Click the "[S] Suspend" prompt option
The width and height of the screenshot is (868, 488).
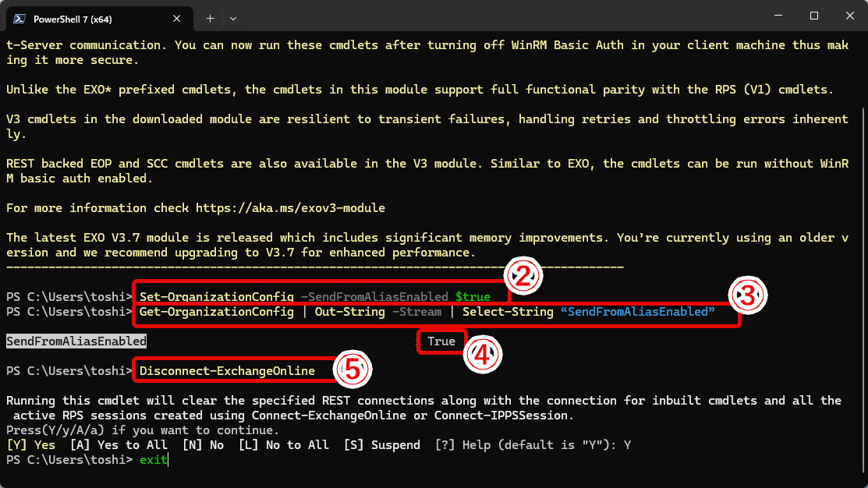[381, 445]
